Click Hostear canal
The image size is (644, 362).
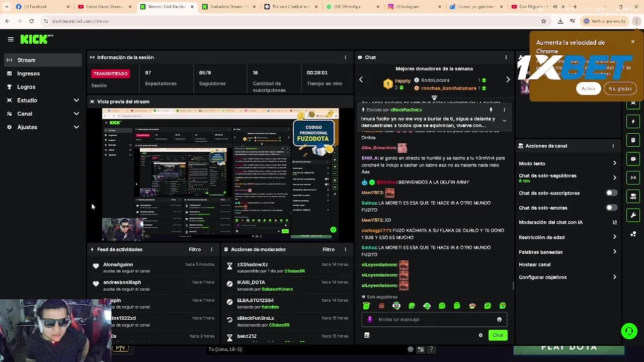pos(534,264)
